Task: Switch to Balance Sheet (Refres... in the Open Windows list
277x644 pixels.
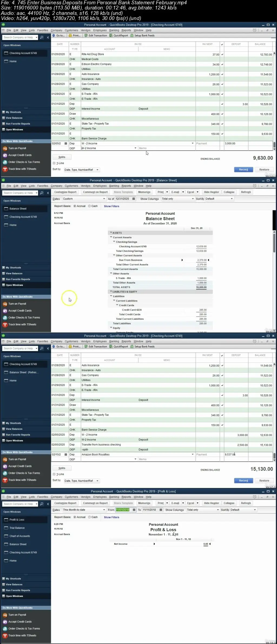Action: click(x=24, y=372)
